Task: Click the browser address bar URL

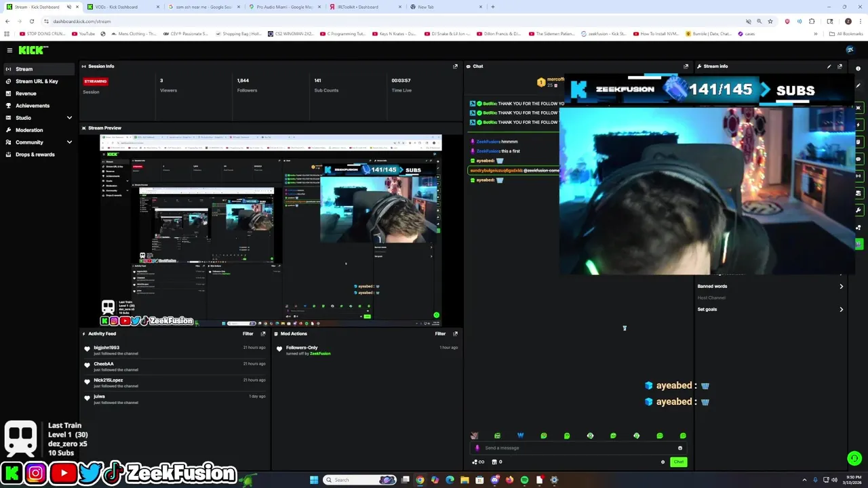Action: tap(81, 21)
